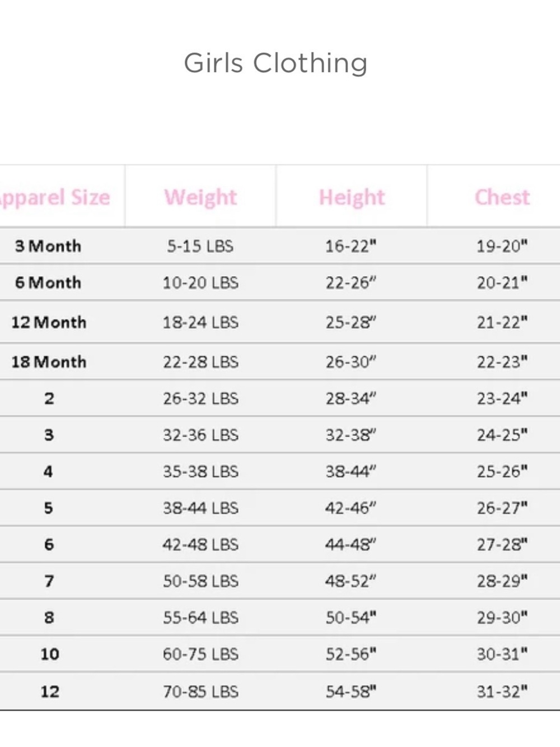This screenshot has height=747, width=560.
Task: Click the 52-56" height cell
Action: 351,654
